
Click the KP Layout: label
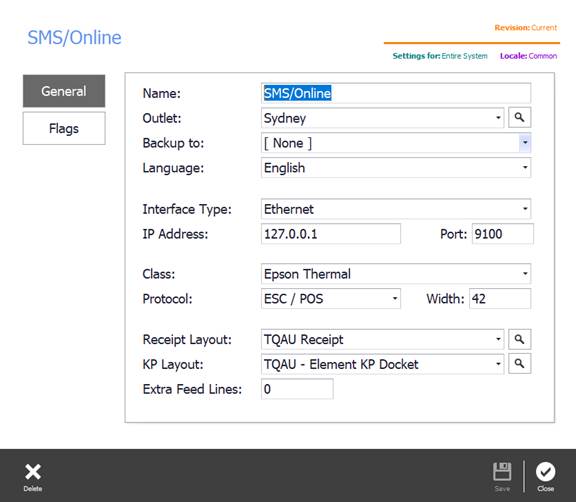coord(173,365)
